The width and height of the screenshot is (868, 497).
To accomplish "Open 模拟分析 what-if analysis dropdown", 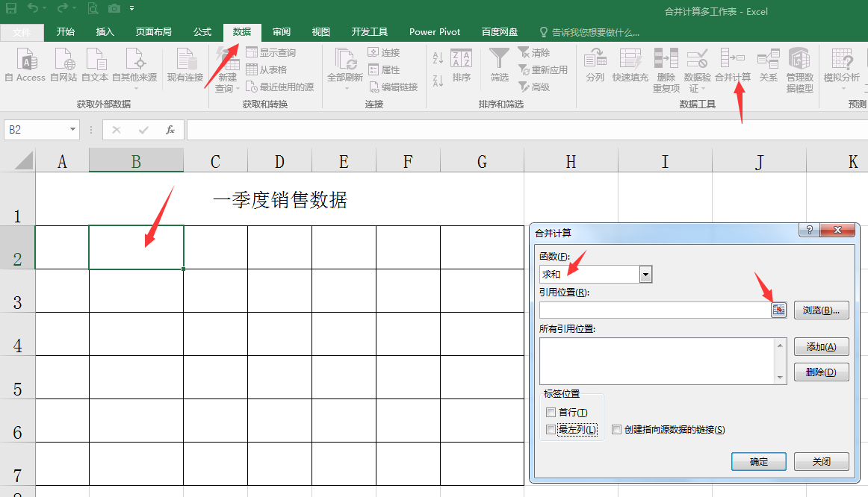I will pyautogui.click(x=841, y=69).
